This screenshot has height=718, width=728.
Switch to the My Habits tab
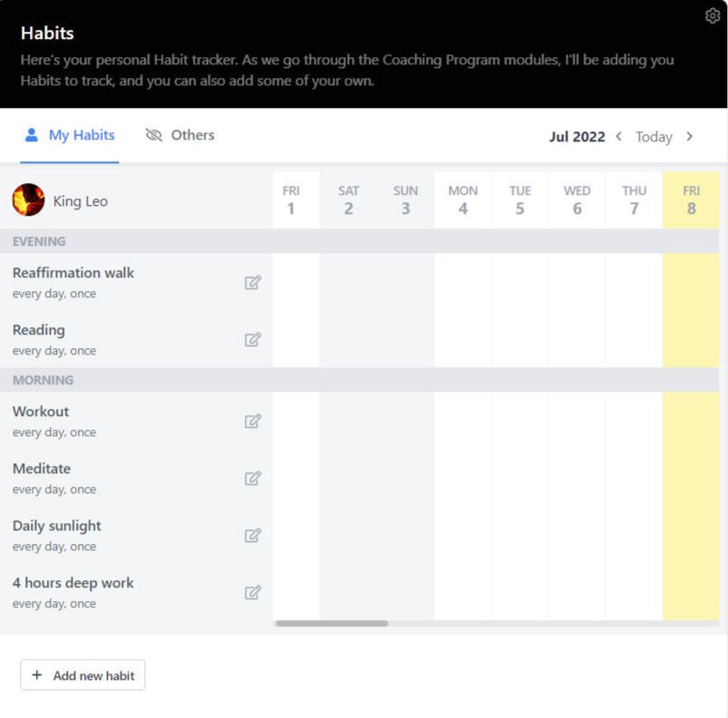(x=70, y=135)
